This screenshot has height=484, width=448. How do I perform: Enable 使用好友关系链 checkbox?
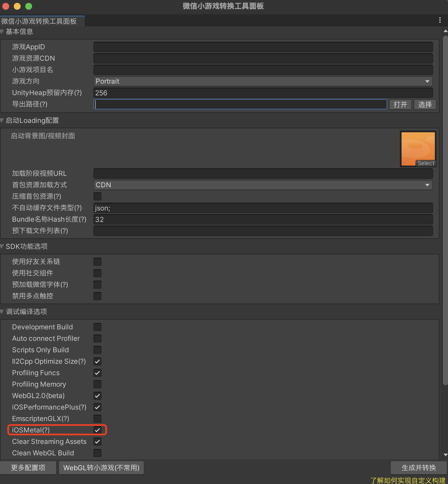tap(97, 262)
